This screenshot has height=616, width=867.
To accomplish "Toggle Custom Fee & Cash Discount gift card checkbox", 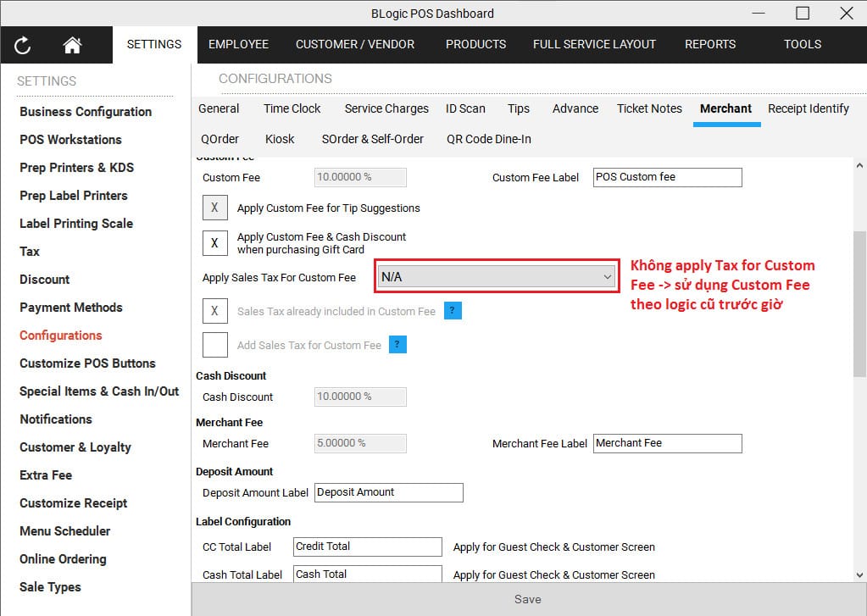I will [x=214, y=243].
